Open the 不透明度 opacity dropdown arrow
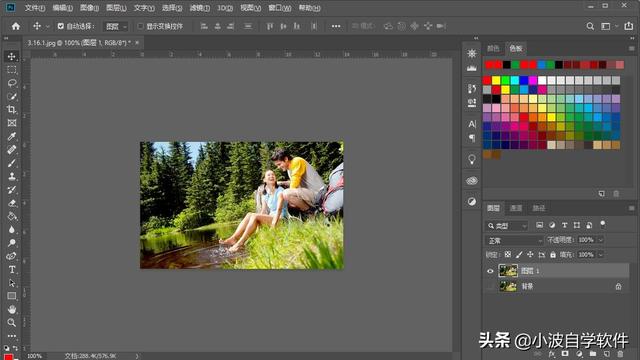The height and width of the screenshot is (360, 640). [601, 240]
